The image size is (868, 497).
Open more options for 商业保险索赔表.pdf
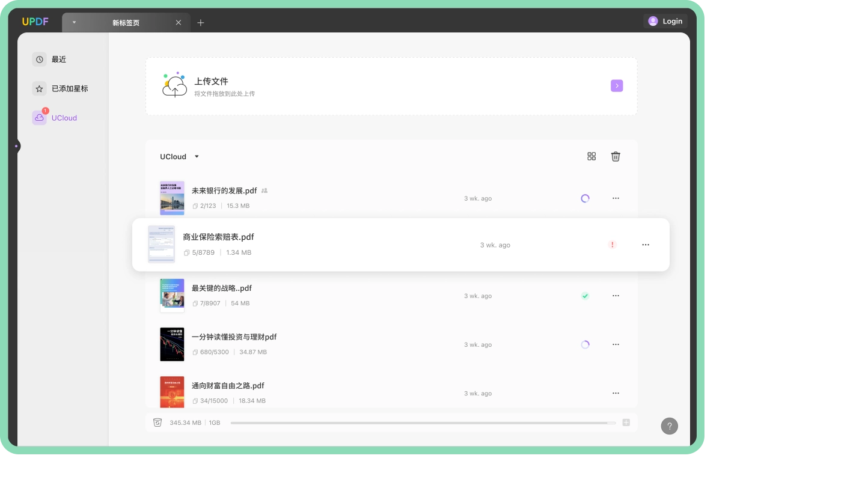point(646,245)
